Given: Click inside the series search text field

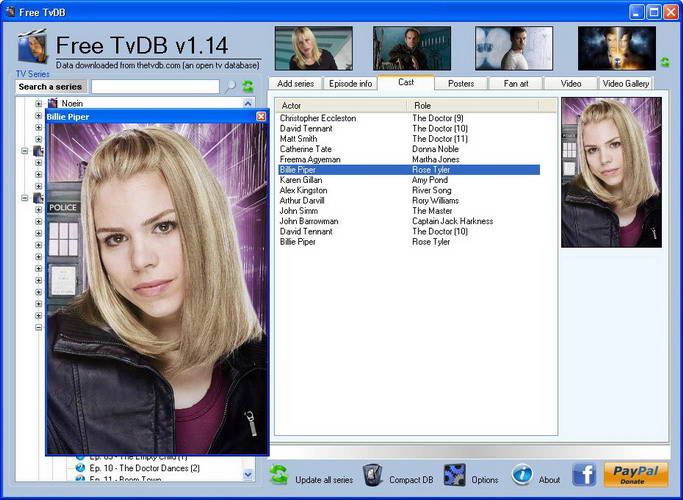Looking at the screenshot, I should (154, 87).
